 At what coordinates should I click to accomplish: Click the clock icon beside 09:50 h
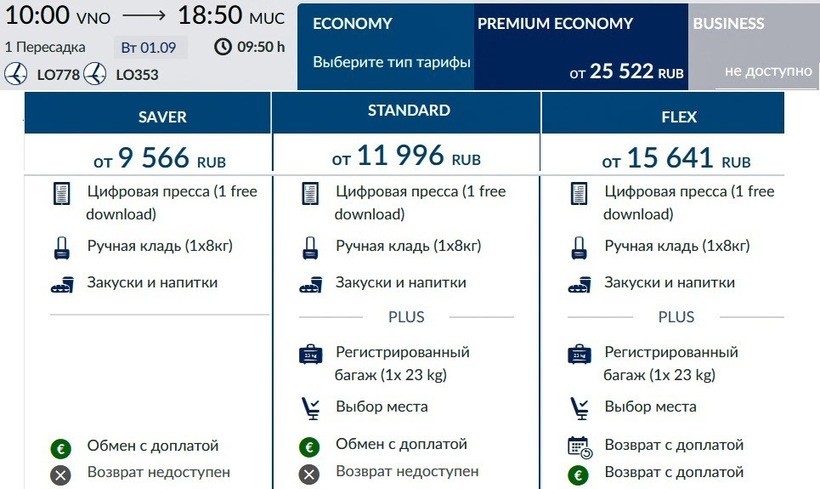(x=221, y=46)
